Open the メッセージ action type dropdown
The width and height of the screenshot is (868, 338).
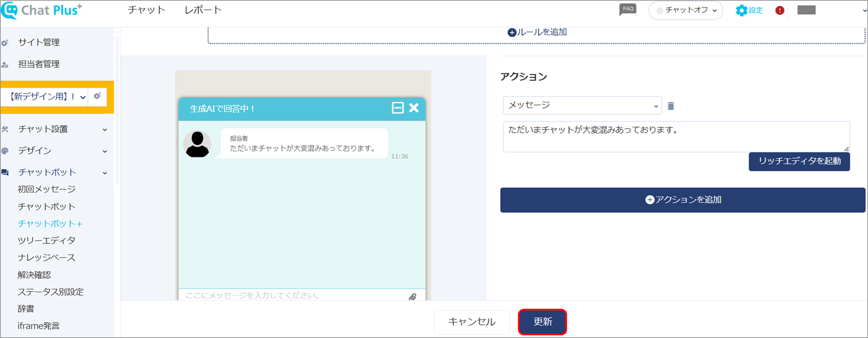[x=582, y=105]
